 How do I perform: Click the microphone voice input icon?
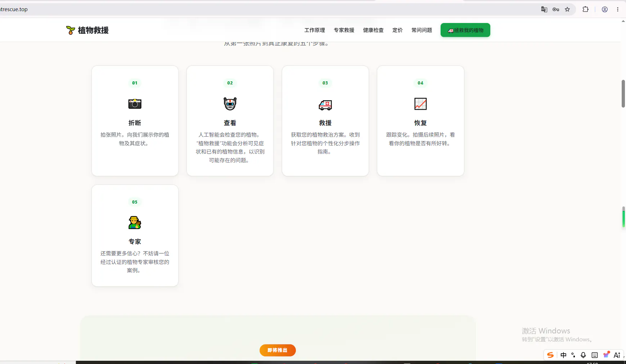(584, 355)
